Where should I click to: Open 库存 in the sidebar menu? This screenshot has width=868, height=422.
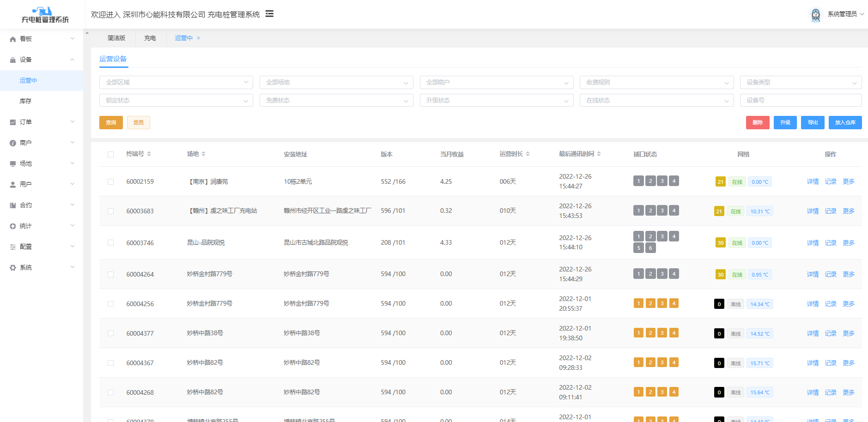[42, 101]
